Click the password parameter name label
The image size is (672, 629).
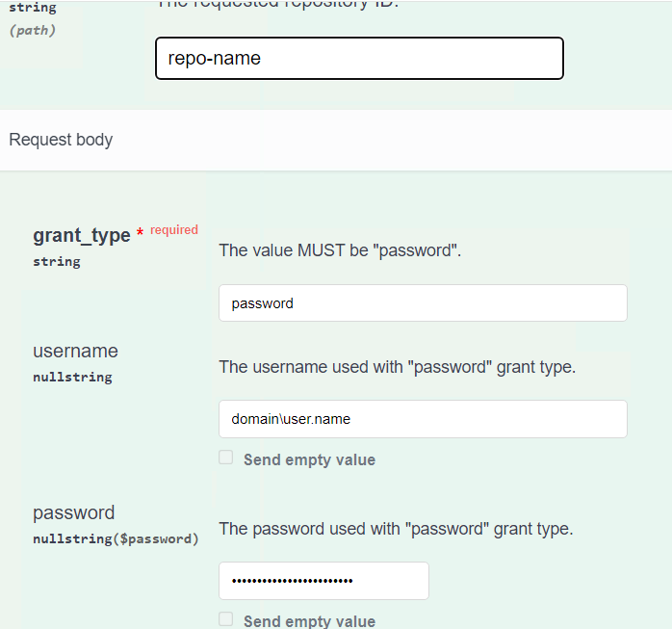[74, 512]
